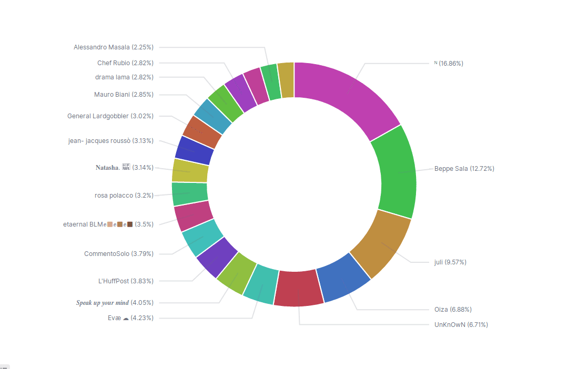This screenshot has height=369, width=588.
Task: Click the dark blue jean-jacques roussò slice
Action: (194, 150)
